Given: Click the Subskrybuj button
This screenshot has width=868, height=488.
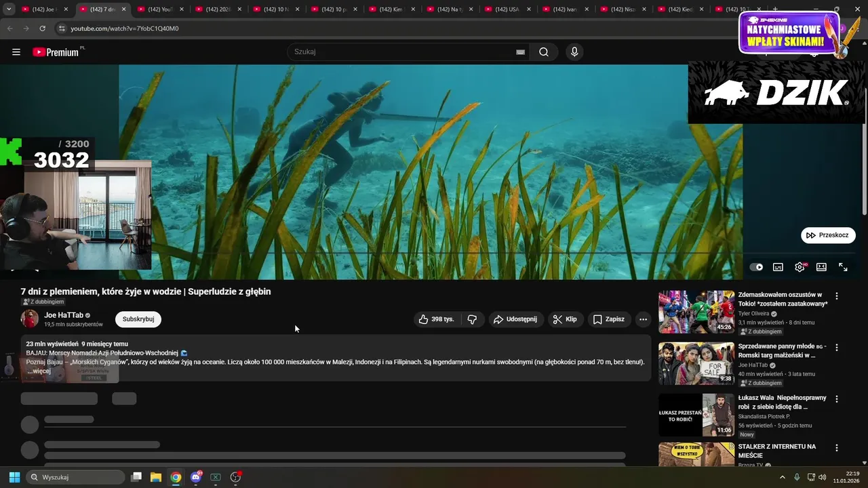Looking at the screenshot, I should click(x=138, y=319).
